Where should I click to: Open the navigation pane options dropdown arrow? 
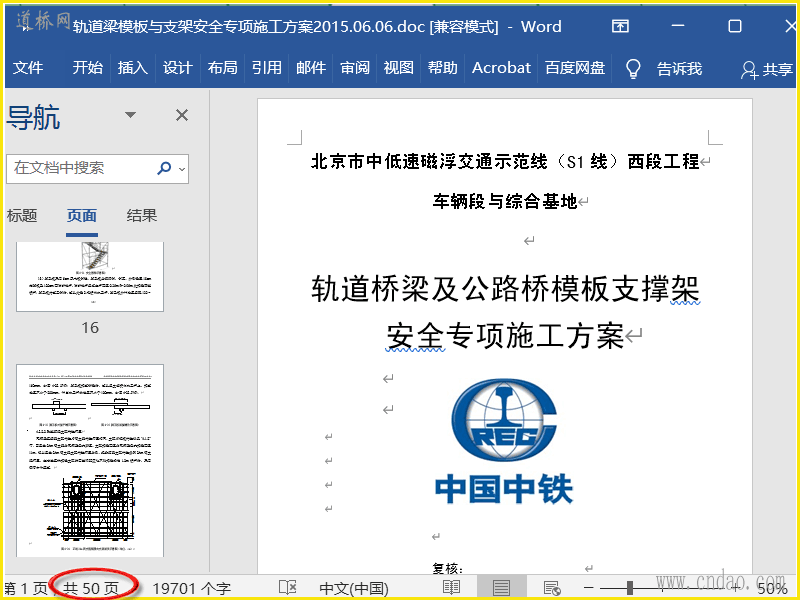(x=131, y=115)
